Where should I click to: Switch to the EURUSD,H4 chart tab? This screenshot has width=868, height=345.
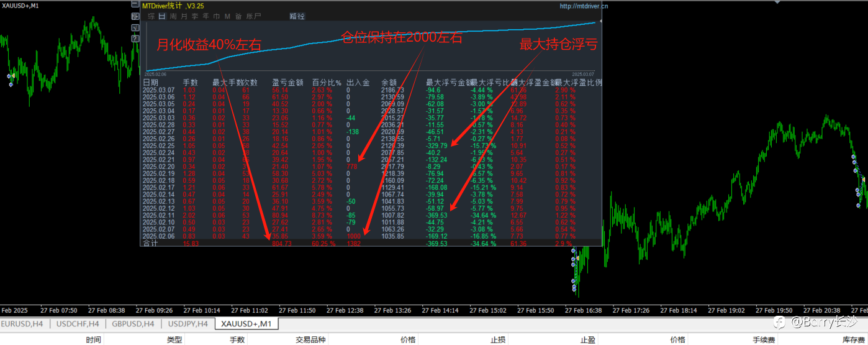pyautogui.click(x=22, y=323)
